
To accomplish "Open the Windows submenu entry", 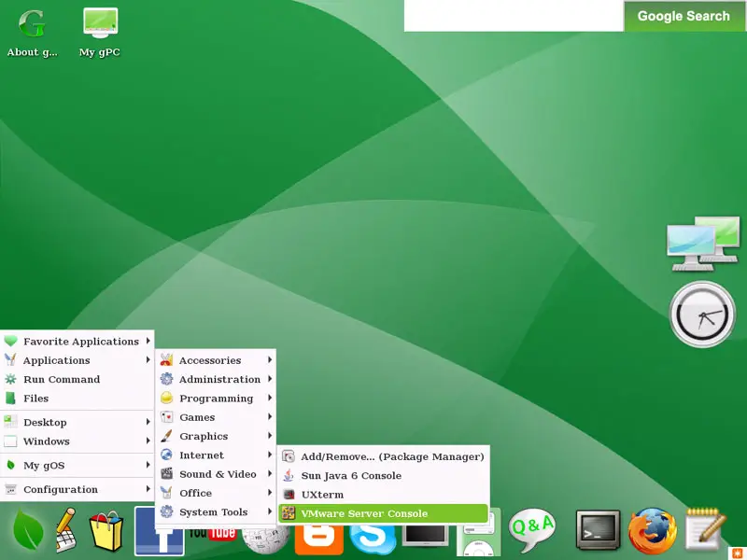I will 77,441.
